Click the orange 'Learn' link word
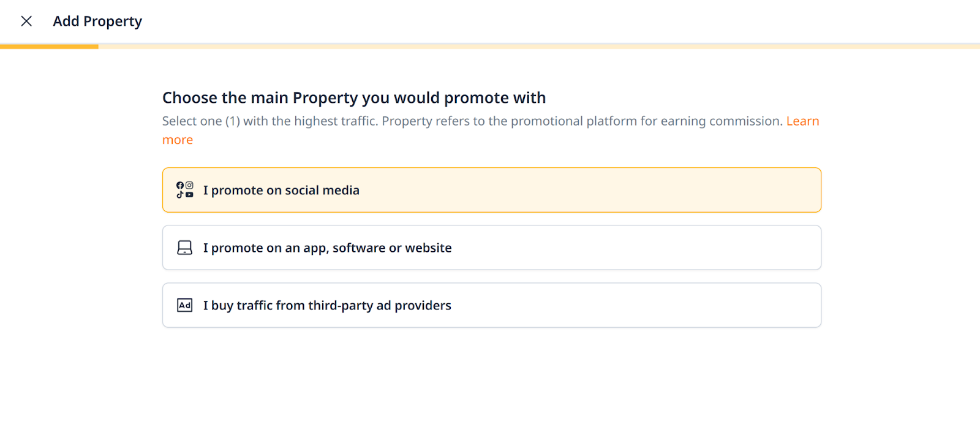The width and height of the screenshot is (980, 443). point(802,121)
